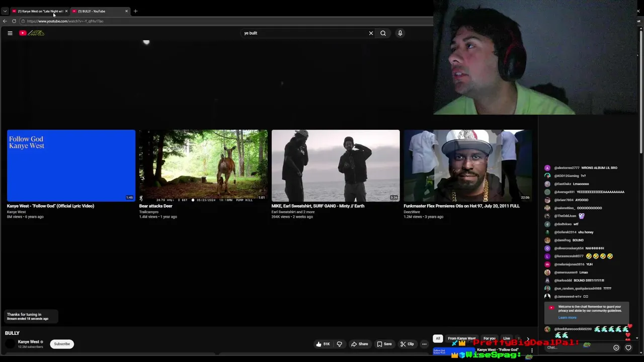Share the BULLY video
The image size is (644, 362).
(360, 344)
